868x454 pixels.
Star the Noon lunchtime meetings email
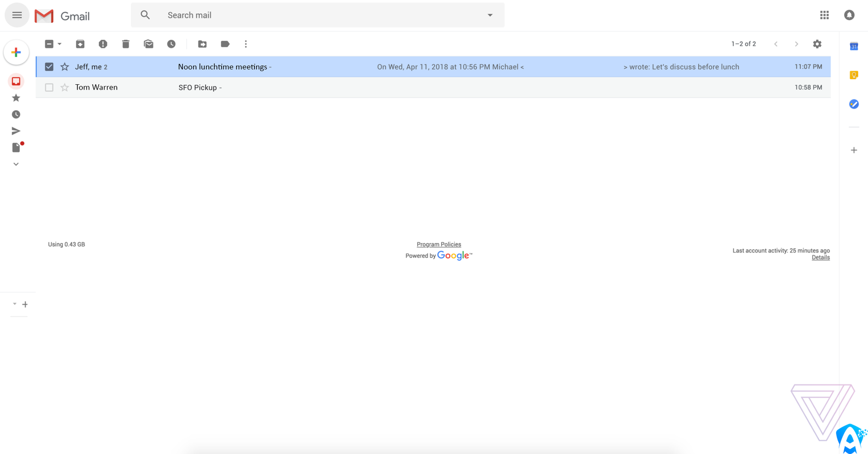pos(65,67)
